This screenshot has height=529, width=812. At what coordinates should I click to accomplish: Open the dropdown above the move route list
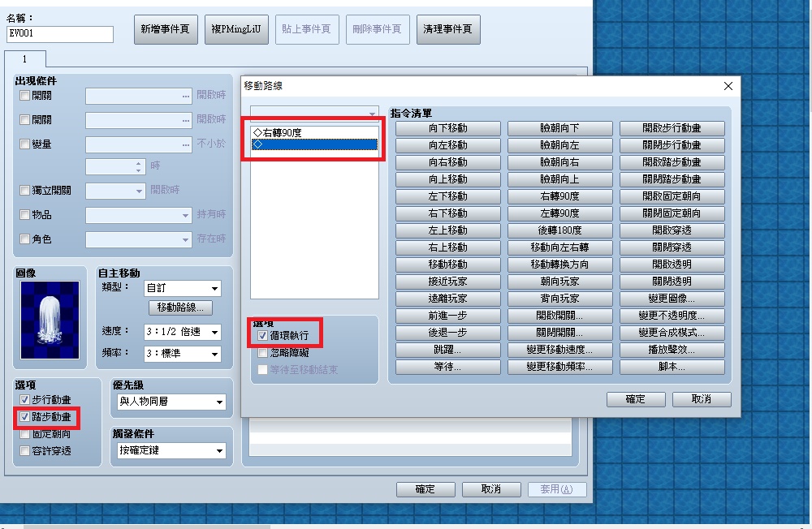(x=314, y=113)
